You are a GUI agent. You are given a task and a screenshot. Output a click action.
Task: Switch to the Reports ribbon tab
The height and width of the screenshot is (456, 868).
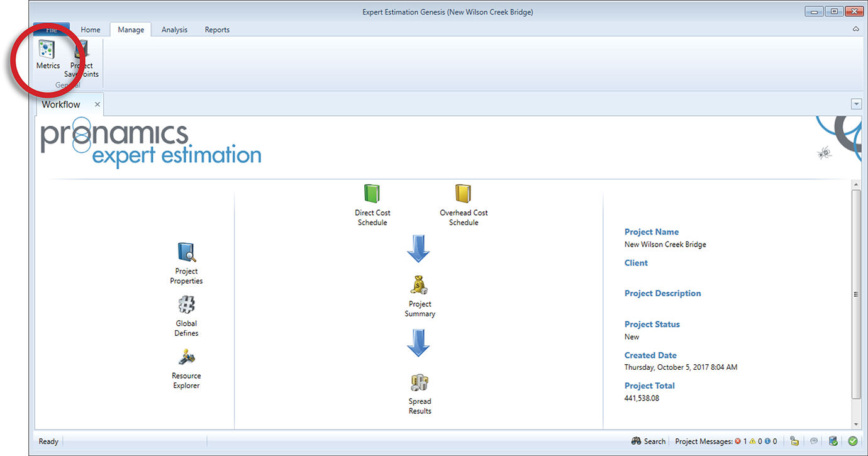[217, 30]
